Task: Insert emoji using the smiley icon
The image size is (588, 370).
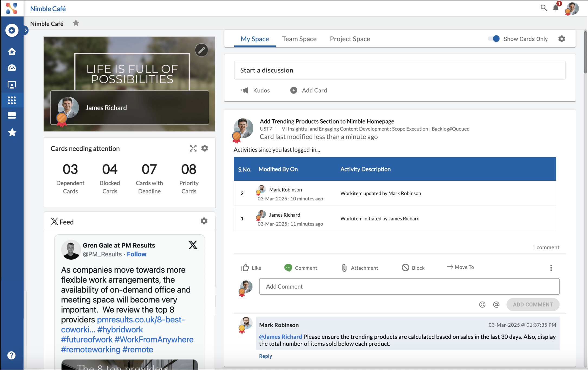Action: (482, 305)
